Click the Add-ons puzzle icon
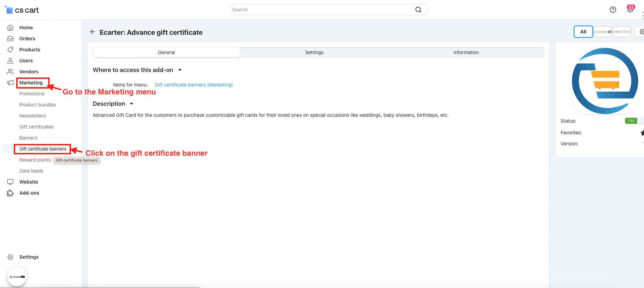 (10, 193)
